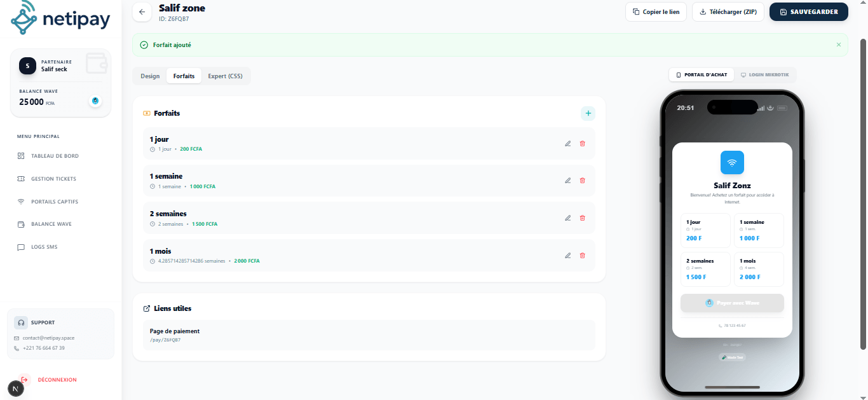Download the zone as ZIP

click(728, 11)
